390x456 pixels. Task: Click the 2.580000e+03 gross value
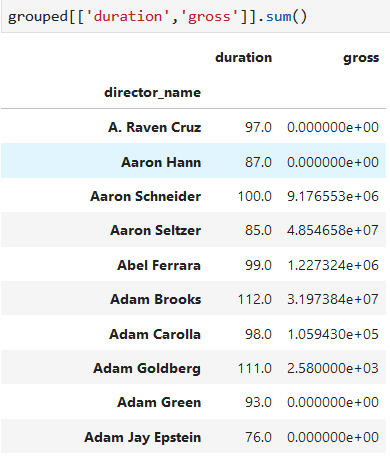(333, 368)
